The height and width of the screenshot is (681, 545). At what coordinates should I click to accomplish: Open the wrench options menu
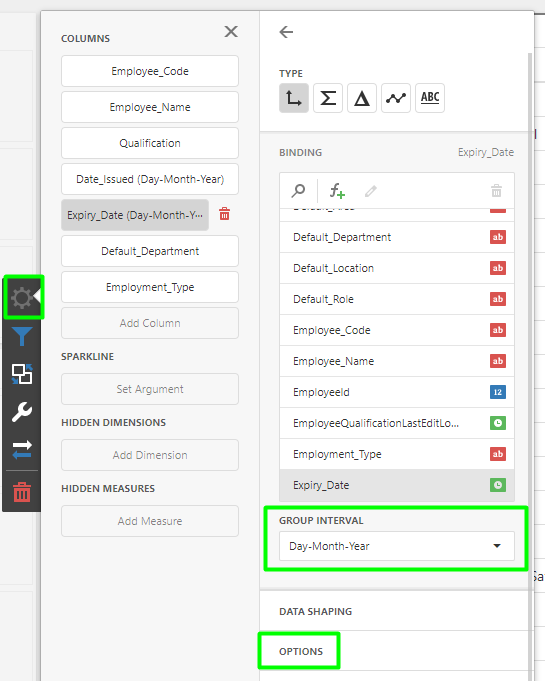coord(22,412)
